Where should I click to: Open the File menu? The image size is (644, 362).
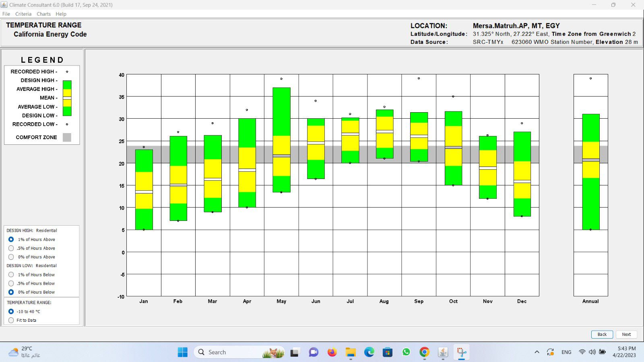coord(6,14)
